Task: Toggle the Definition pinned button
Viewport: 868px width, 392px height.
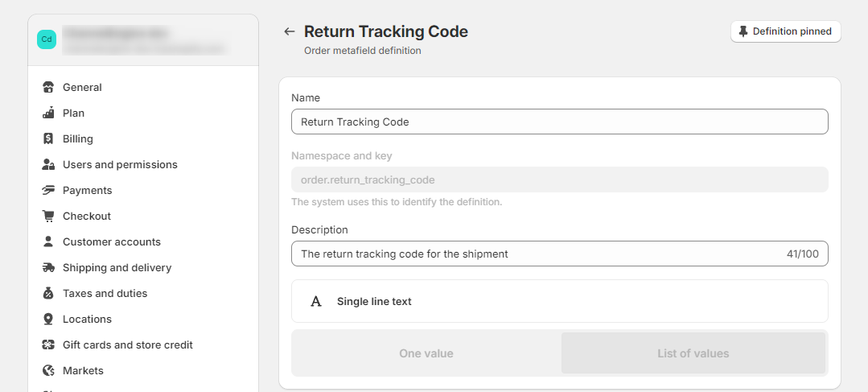Action: (786, 31)
